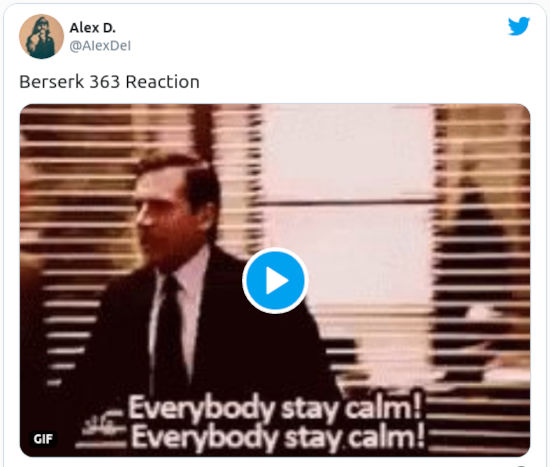Play the embedded GIF

pos(275,281)
